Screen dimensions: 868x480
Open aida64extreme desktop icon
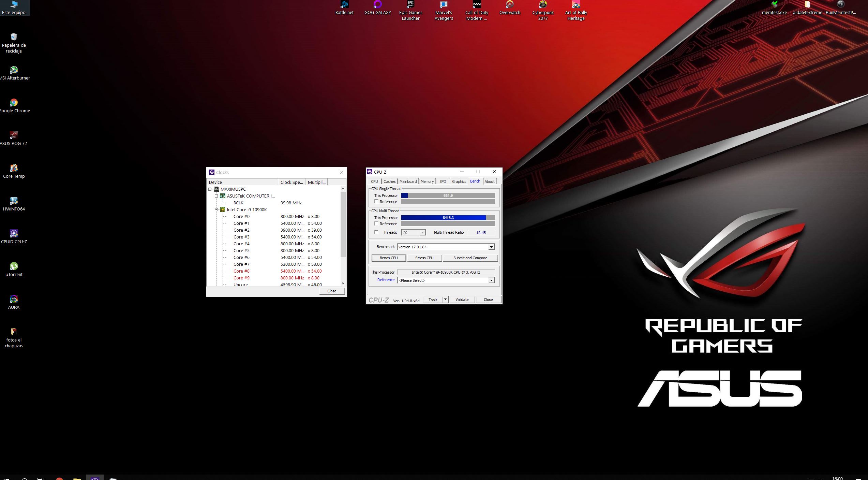coord(807,8)
